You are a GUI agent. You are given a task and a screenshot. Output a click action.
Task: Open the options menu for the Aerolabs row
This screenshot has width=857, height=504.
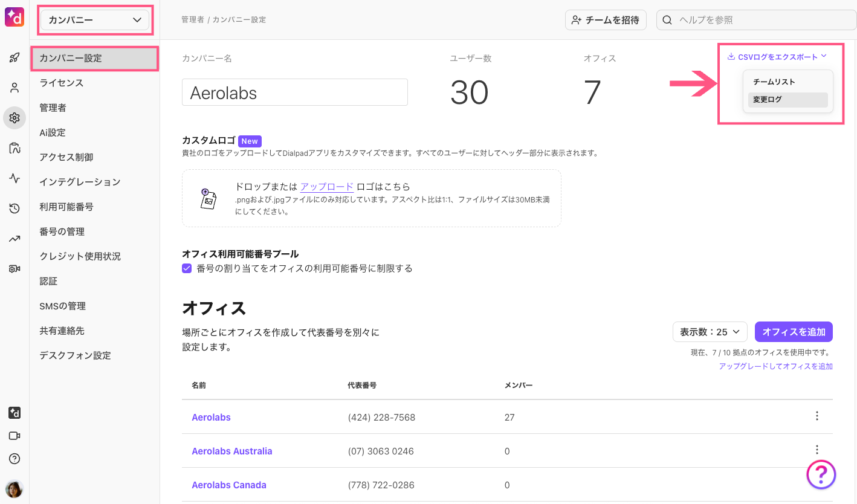[817, 416]
